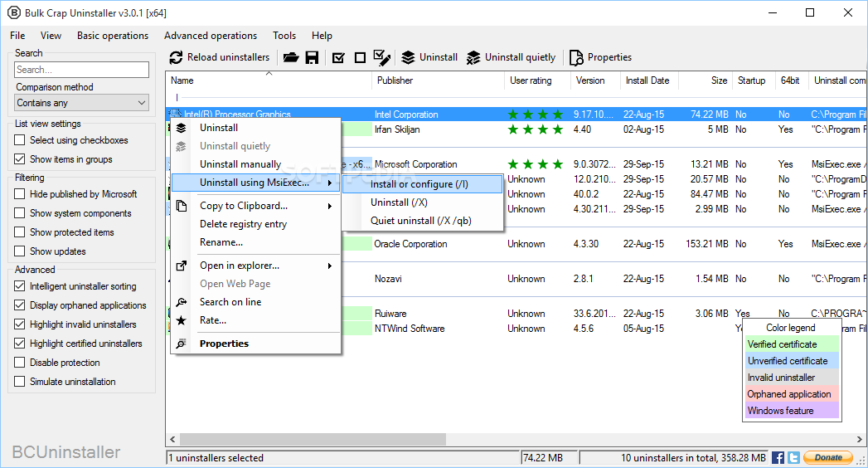Click the Uninstall icon in context menu
The width and height of the screenshot is (868, 468).
click(181, 128)
